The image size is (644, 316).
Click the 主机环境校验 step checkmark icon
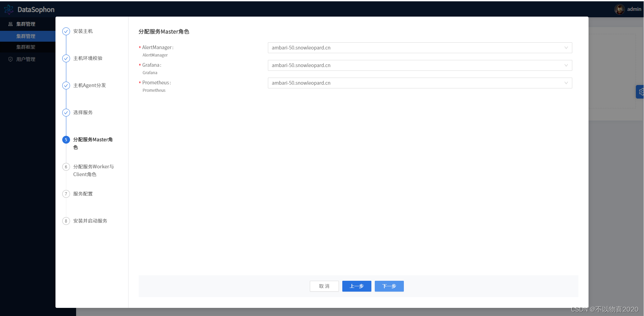point(66,58)
